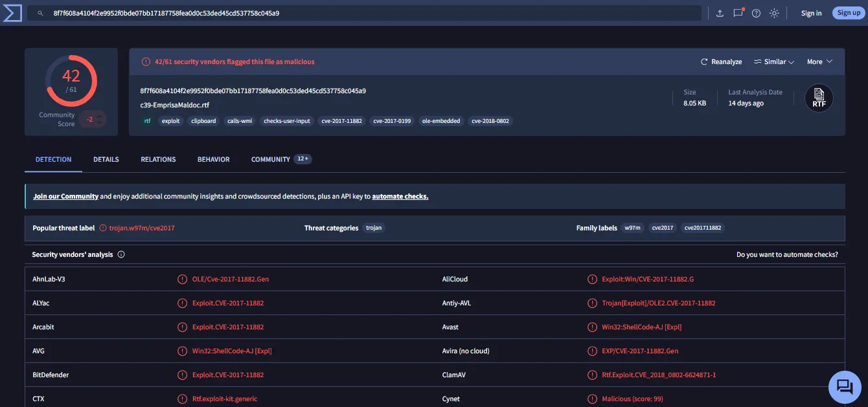Click the Sign up button
868x407 pixels.
849,13
